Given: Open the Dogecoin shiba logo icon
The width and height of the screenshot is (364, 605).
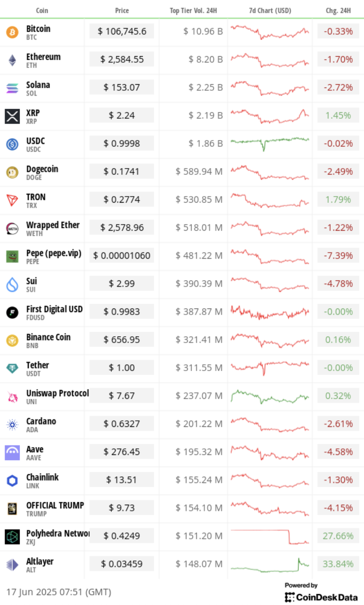Looking at the screenshot, I should 12,172.
